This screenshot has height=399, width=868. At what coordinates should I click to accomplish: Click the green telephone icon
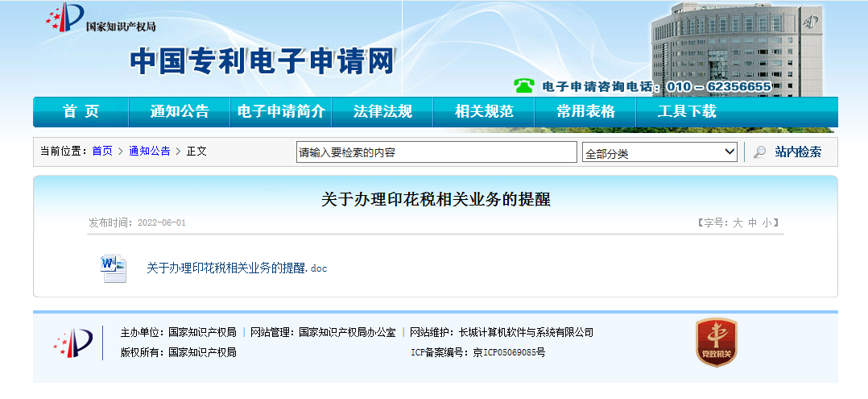[524, 85]
